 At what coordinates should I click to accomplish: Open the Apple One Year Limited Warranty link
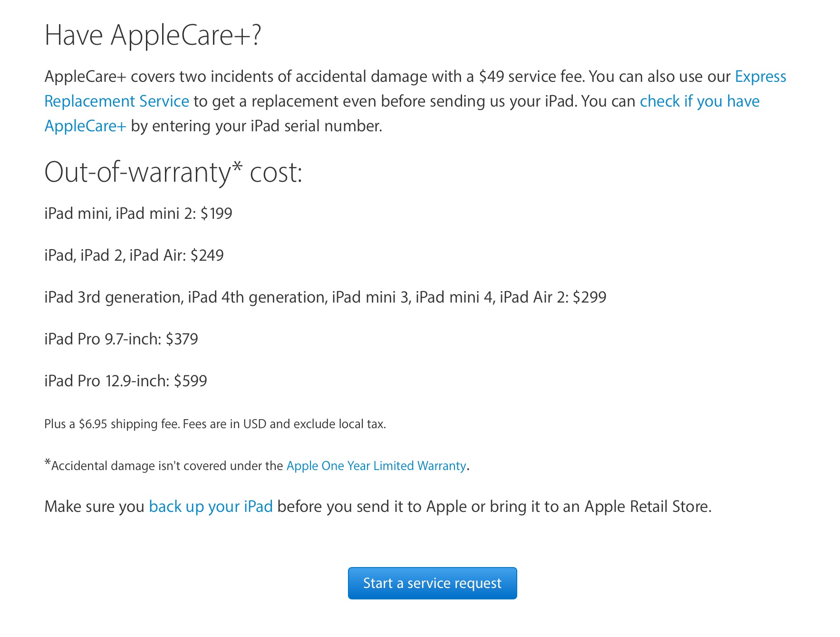[x=376, y=465]
